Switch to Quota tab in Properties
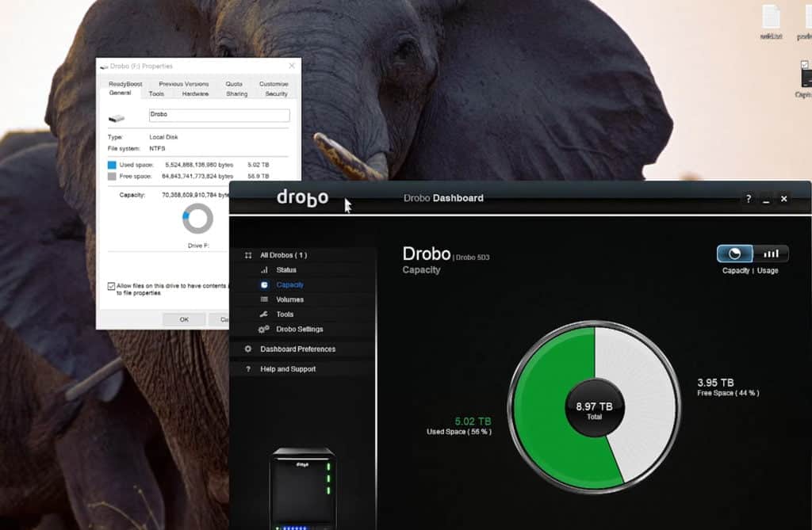The width and height of the screenshot is (812, 530). click(234, 84)
